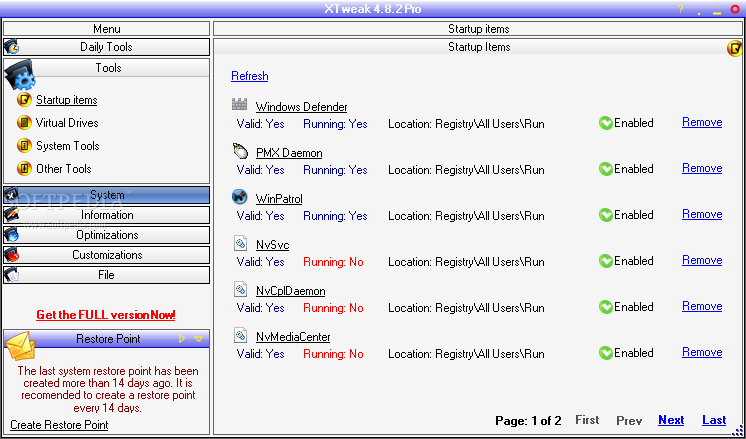The width and height of the screenshot is (746, 439).
Task: Remove the NvCplDaemon startup entry
Action: tap(702, 306)
